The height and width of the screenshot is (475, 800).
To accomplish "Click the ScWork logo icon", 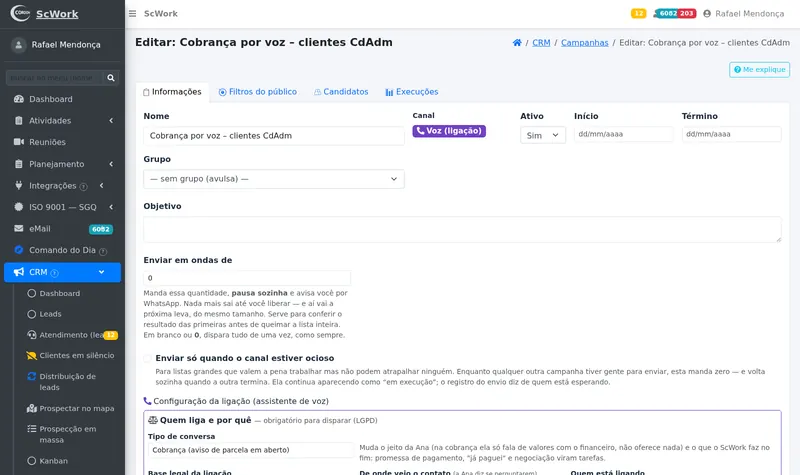I will pyautogui.click(x=20, y=13).
